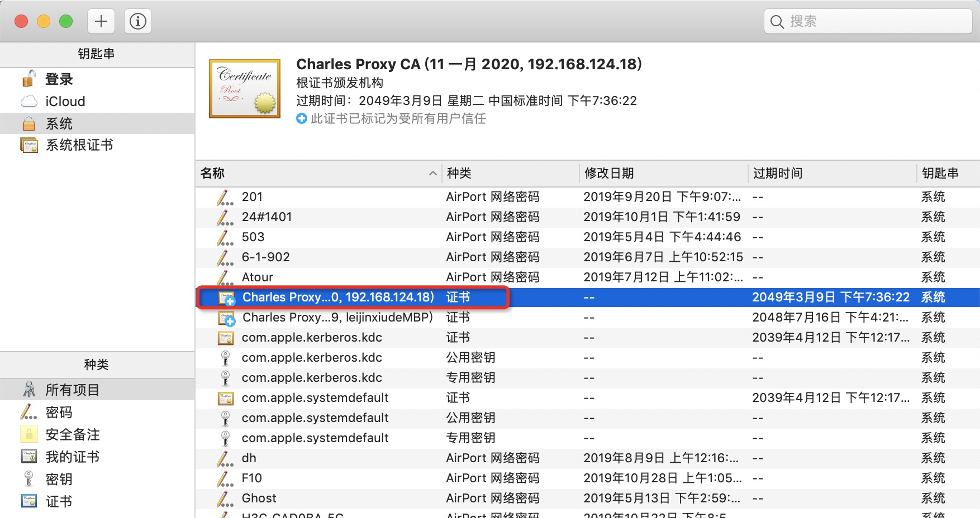The image size is (980, 518).
Task: Click the keys icon beside 所有项目
Action: tap(29, 390)
